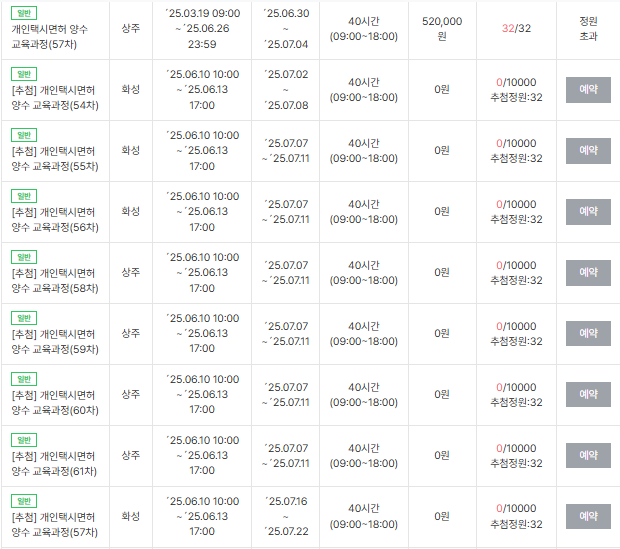This screenshot has width=620, height=549.
Task: Click 예약 for [추첨] 57차 화성 course
Action: (588, 517)
